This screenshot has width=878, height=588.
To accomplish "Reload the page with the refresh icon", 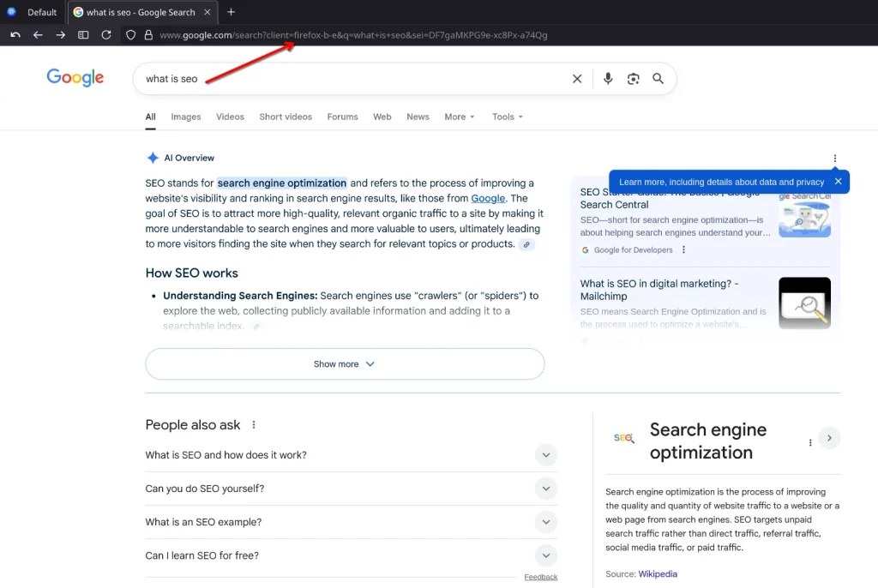I will pos(105,35).
